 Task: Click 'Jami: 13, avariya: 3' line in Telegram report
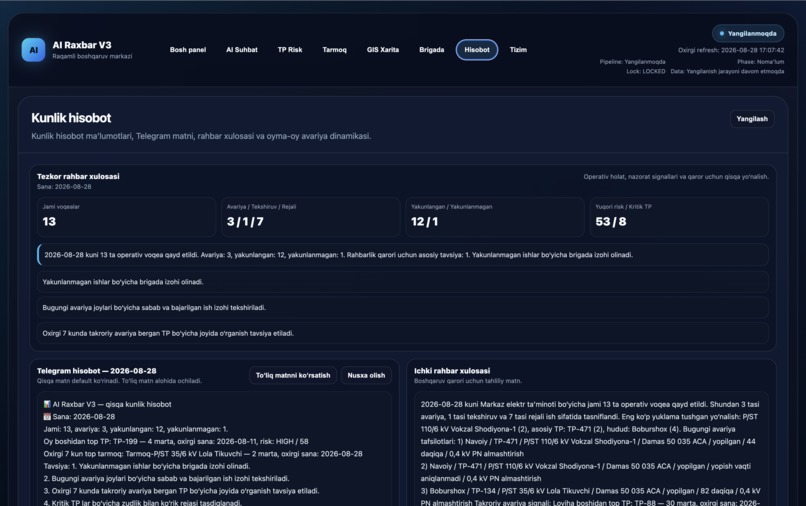tap(136, 429)
